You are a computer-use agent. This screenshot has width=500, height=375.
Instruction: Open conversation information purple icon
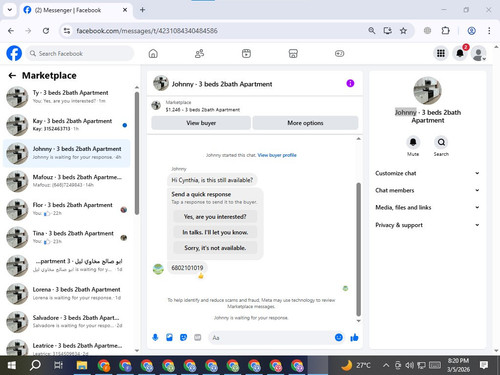coord(350,83)
